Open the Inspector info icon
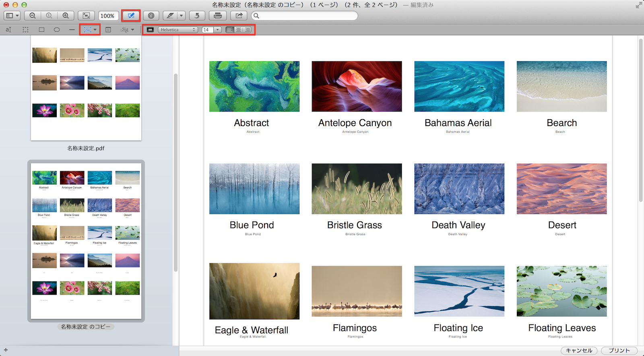Image resolution: width=644 pixels, height=356 pixels. tap(151, 16)
